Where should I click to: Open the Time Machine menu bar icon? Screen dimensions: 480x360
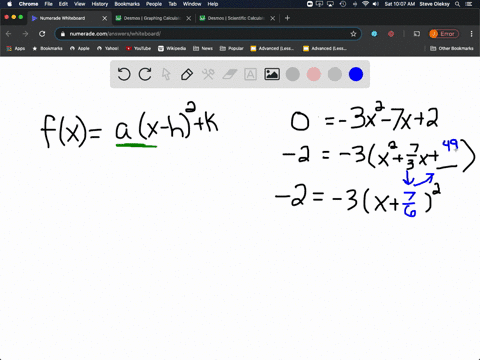tap(343, 4)
